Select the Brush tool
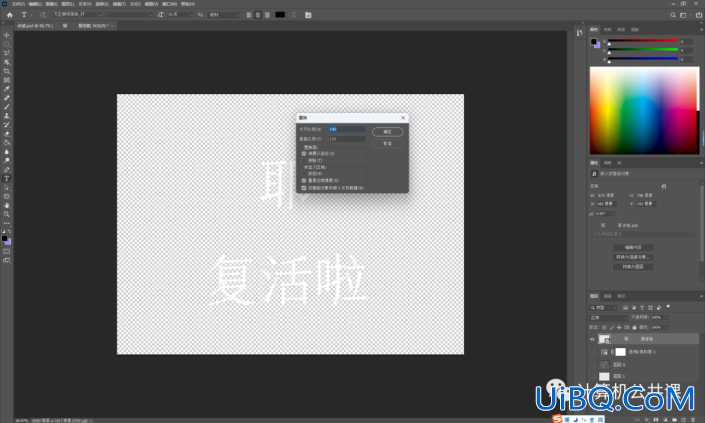705x423 pixels. 7,107
